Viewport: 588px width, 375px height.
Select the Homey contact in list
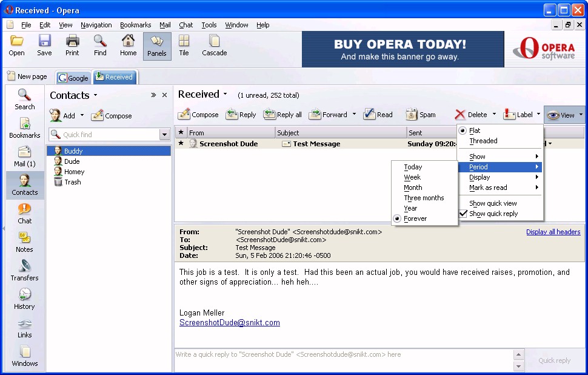[74, 172]
